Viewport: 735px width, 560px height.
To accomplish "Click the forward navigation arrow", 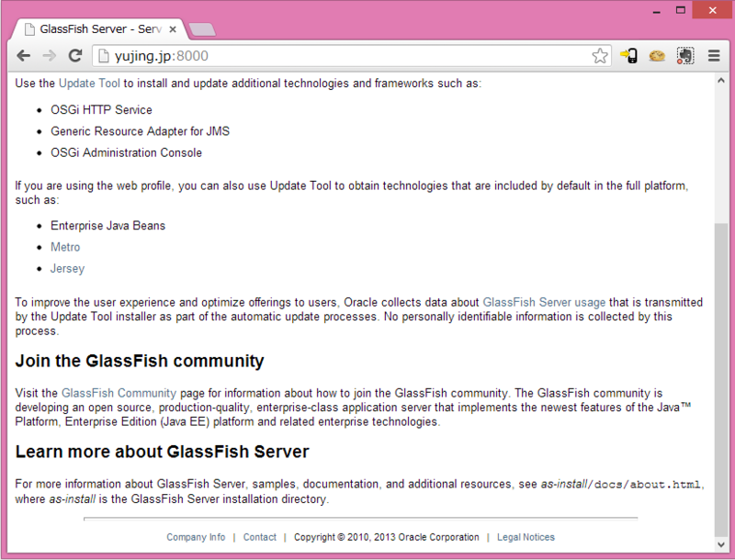I will tap(49, 56).
